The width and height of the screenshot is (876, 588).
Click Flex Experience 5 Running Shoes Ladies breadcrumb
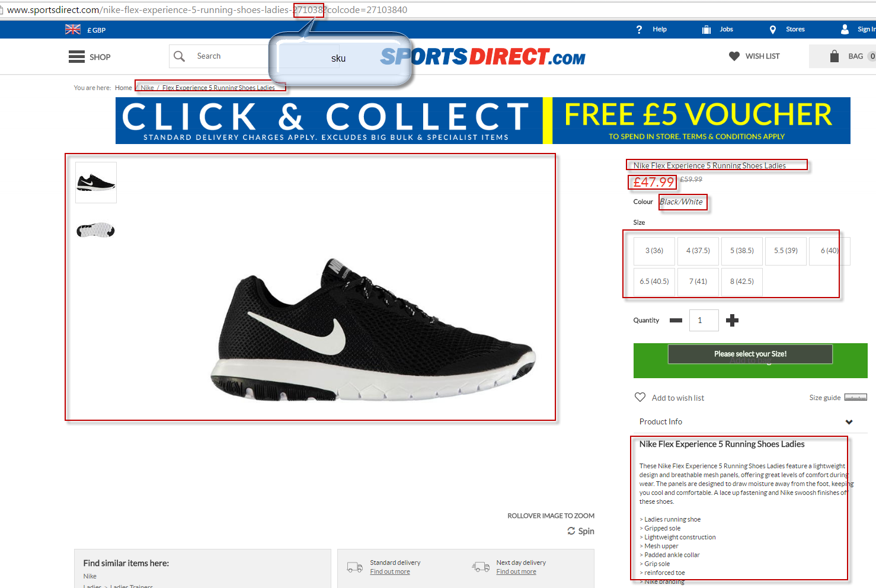pos(219,88)
